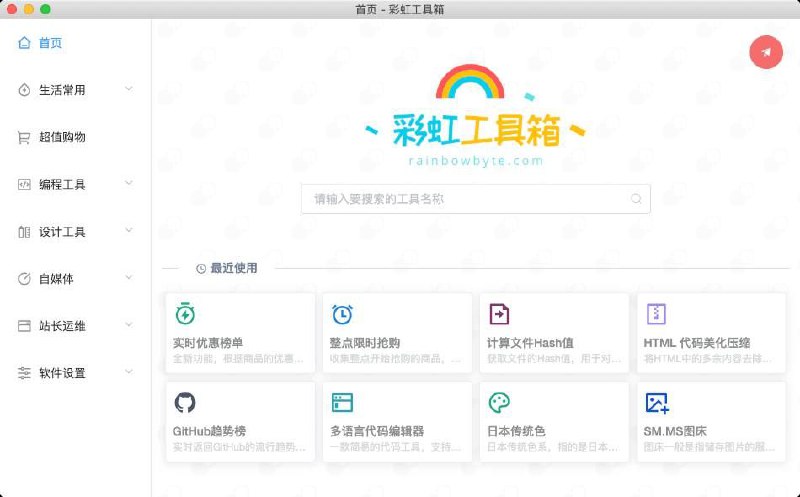Click the green palette icon for 日本传统色
Image resolution: width=800 pixels, height=497 pixels.
(x=499, y=403)
